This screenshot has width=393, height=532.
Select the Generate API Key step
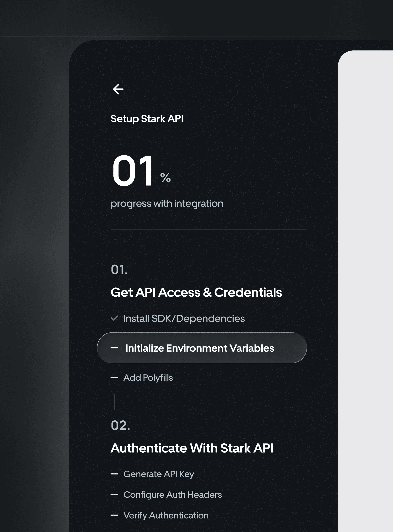(159, 474)
